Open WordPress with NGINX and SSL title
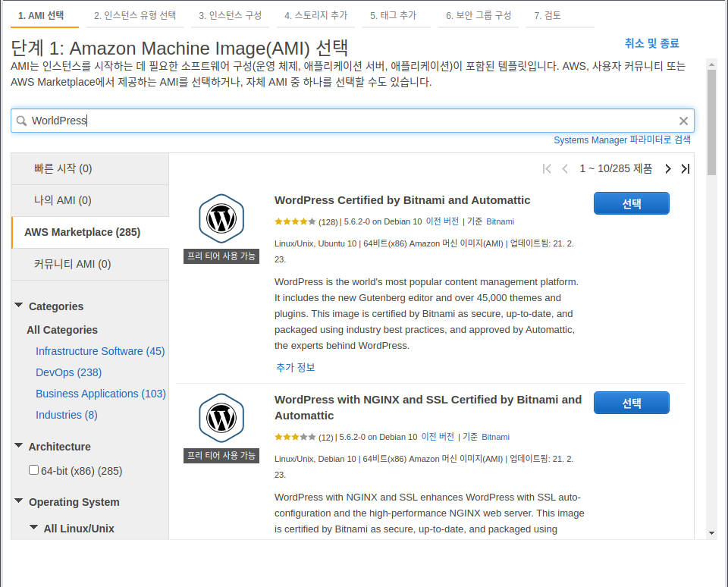Viewport: 728px width, 587px height. tap(428, 408)
